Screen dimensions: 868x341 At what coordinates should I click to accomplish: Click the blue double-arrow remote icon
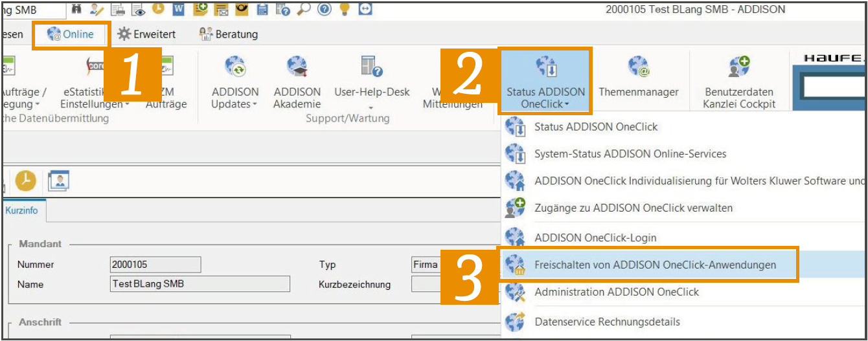point(365,9)
